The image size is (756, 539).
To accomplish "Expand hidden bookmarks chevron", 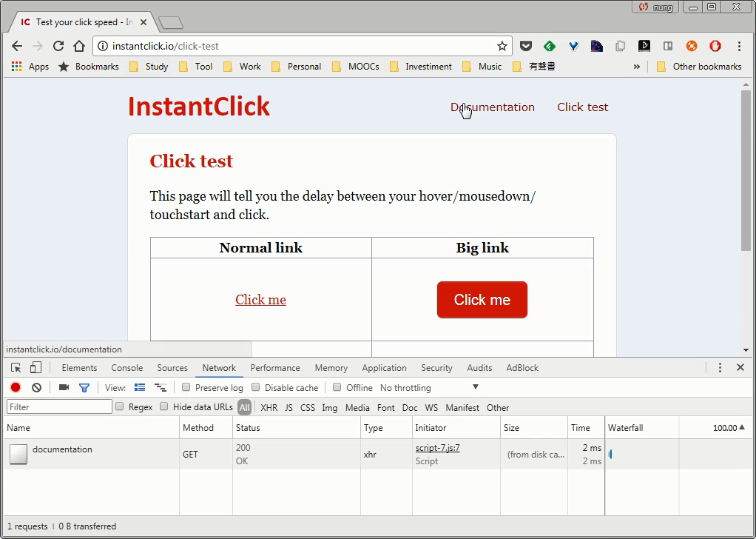I will click(x=637, y=67).
